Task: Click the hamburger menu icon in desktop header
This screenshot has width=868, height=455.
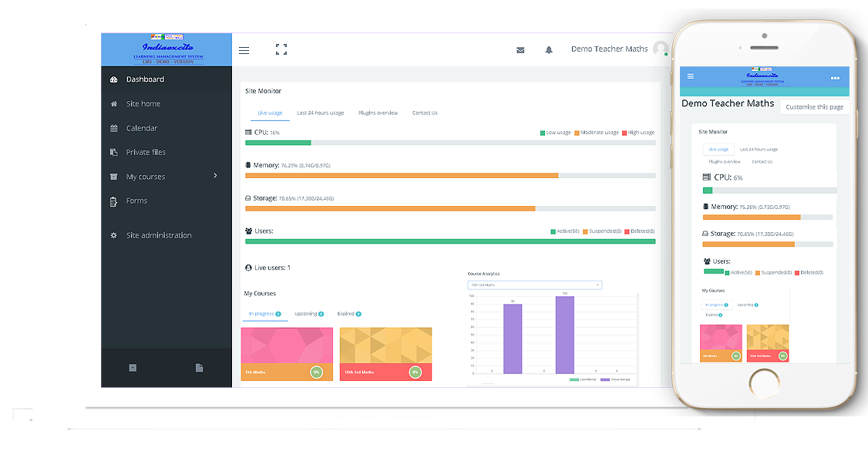Action: coord(244,50)
